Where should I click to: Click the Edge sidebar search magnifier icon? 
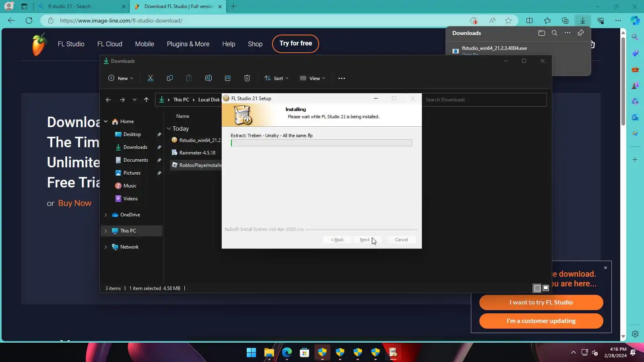635,37
